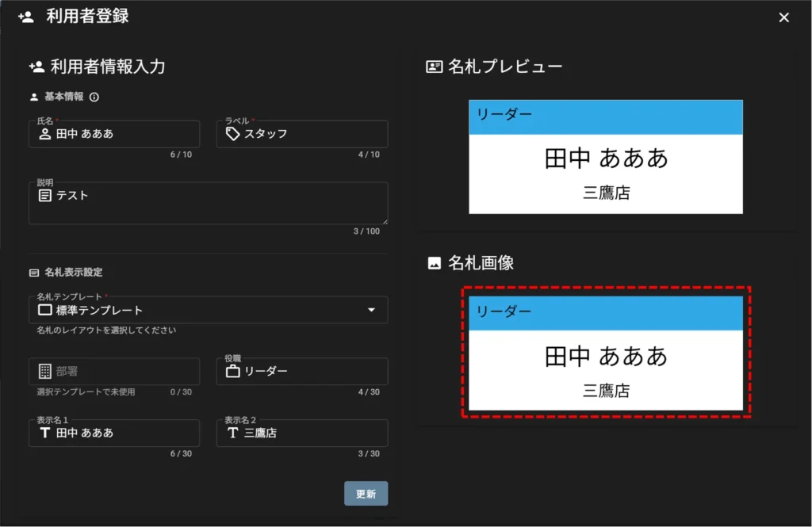Image resolution: width=812 pixels, height=527 pixels.
Task: Click the serif T icon in 表示名2
Action: (x=232, y=433)
